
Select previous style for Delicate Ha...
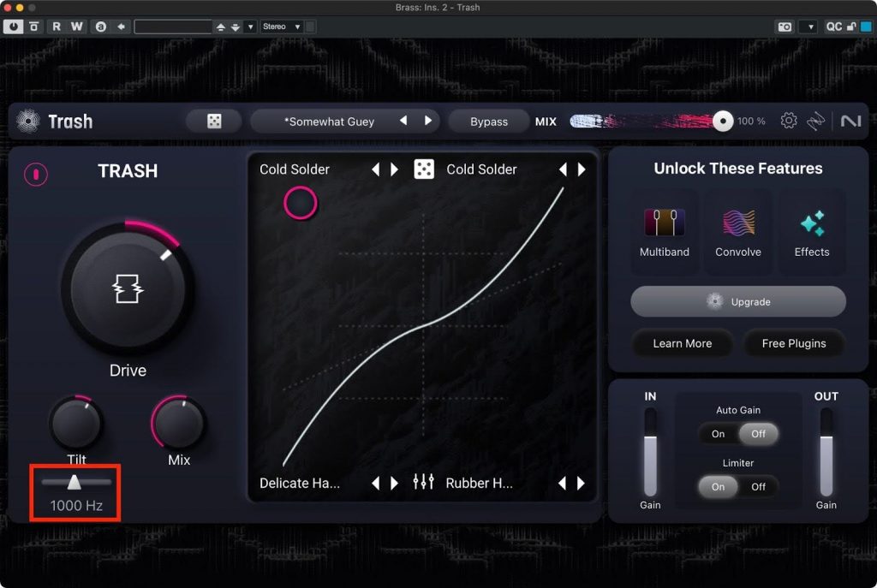click(x=376, y=483)
